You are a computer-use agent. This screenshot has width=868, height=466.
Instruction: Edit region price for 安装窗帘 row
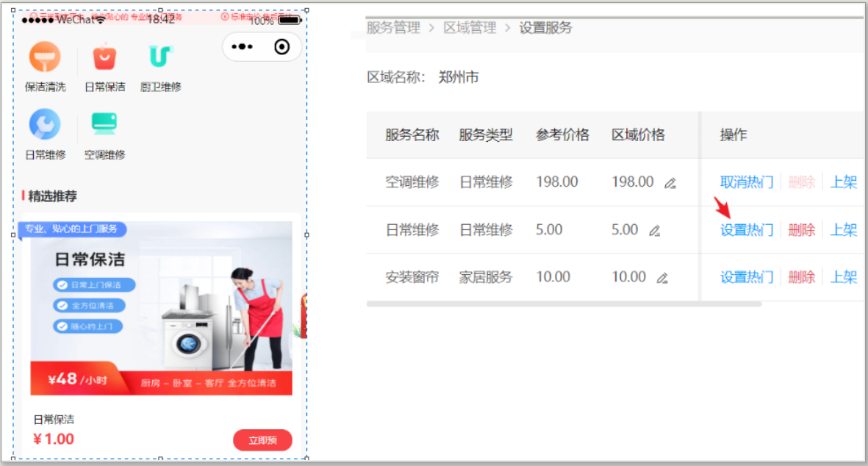click(663, 278)
